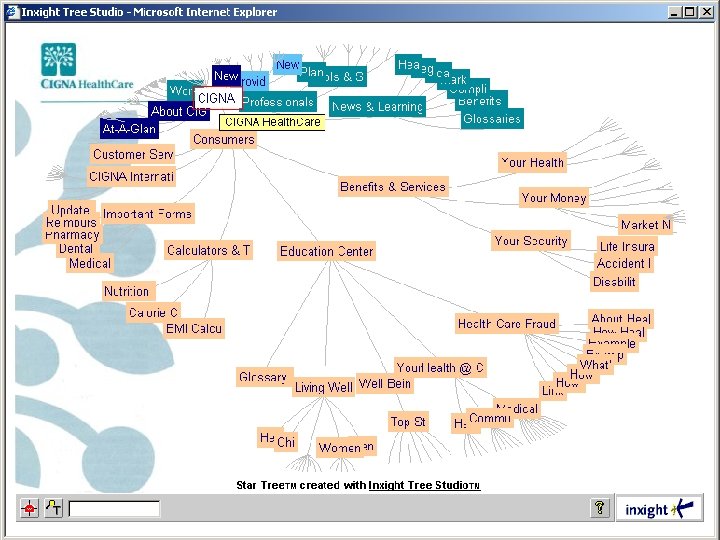720x540 pixels.
Task: Select the News & Learning node
Action: [x=377, y=107]
